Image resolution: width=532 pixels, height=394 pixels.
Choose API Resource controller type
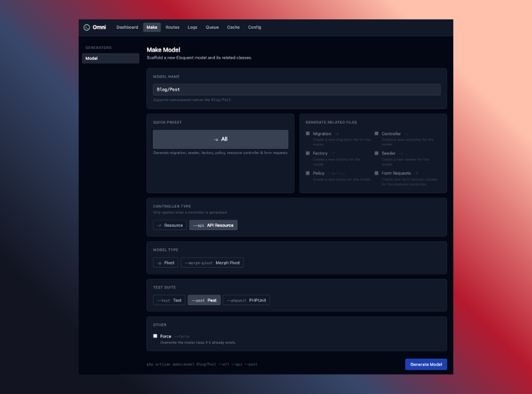(x=213, y=225)
